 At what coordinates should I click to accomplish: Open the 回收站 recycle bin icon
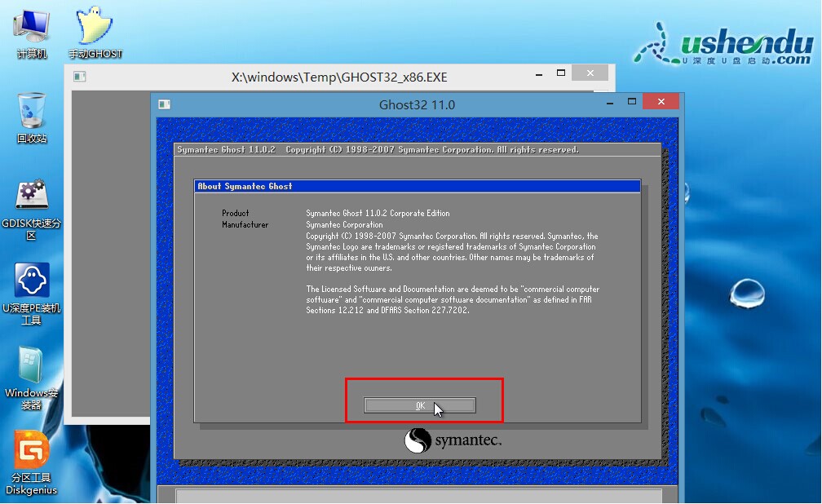click(x=32, y=117)
